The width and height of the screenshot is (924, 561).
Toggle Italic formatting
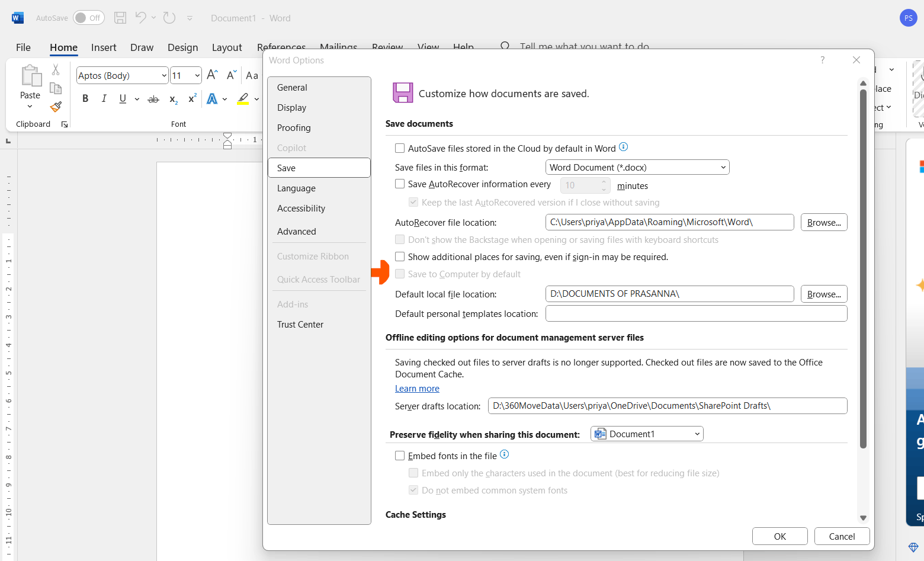104,99
